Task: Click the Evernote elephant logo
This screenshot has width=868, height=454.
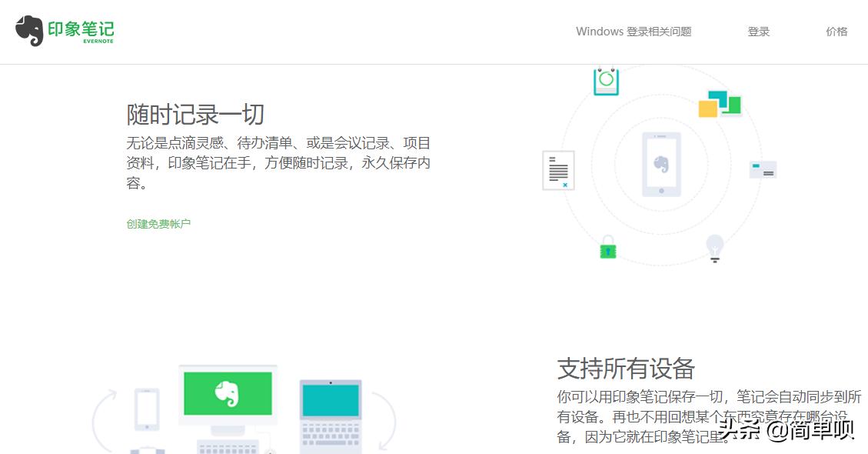Action: (x=30, y=30)
